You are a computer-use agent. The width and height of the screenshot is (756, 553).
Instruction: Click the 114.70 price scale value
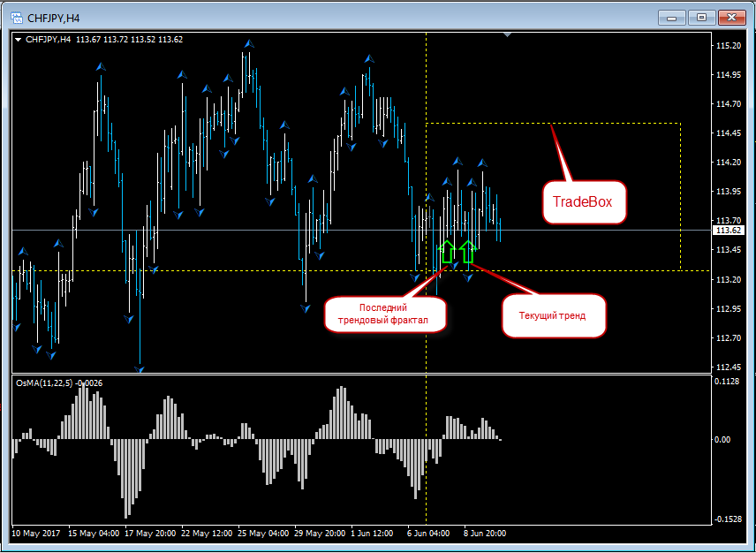pos(729,103)
